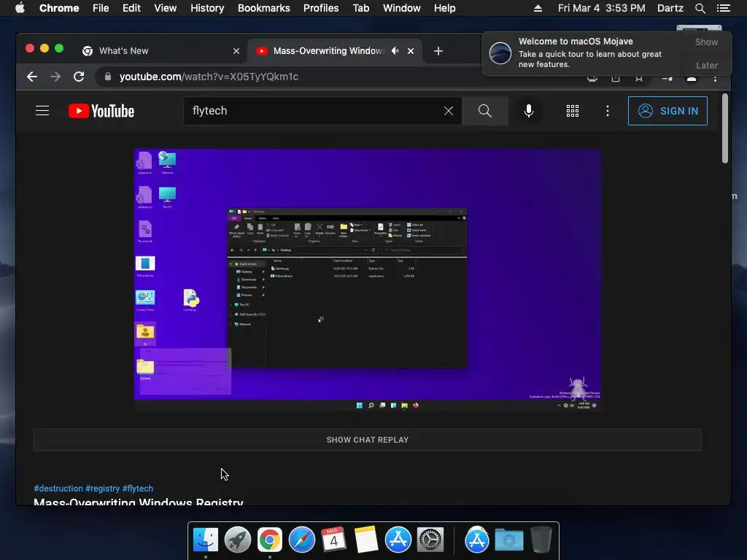The height and width of the screenshot is (560, 747).
Task: Open the #registry hashtag link
Action: 102,489
